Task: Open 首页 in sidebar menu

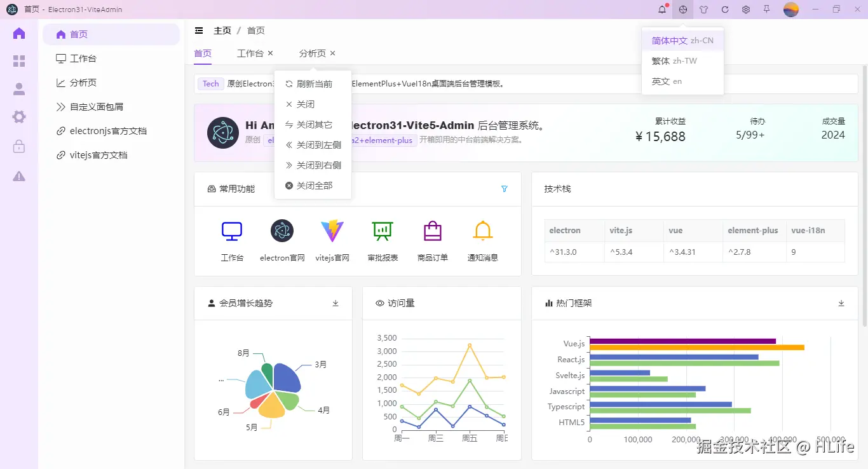Action: click(x=111, y=34)
